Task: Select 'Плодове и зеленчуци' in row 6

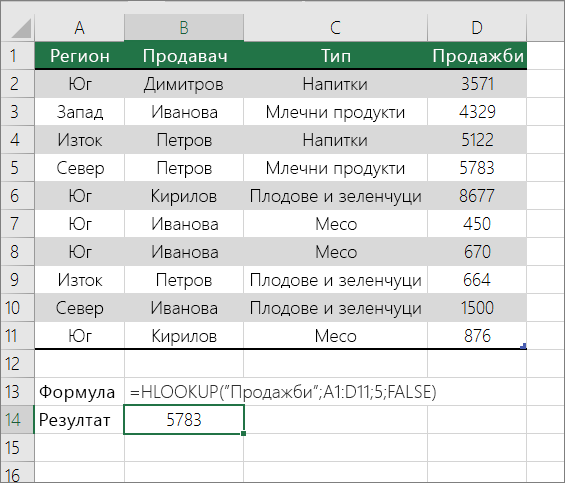Action: tap(335, 196)
